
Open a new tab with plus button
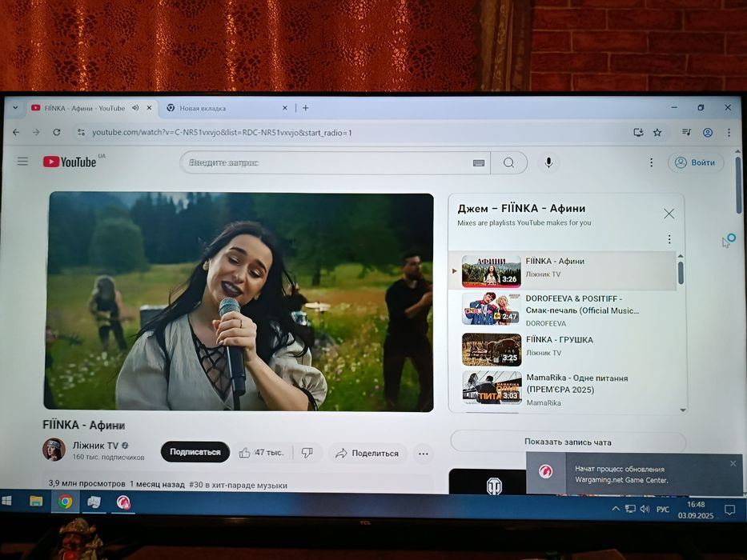[305, 108]
